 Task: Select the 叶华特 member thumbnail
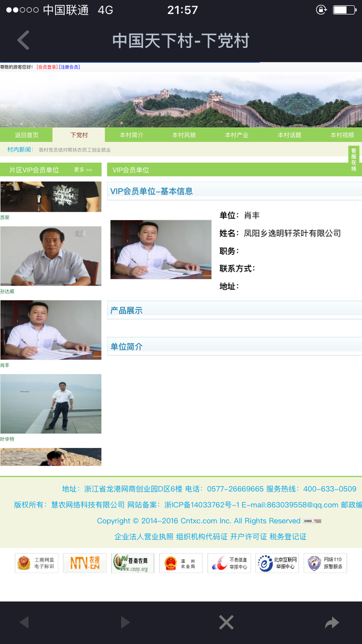pyautogui.click(x=50, y=404)
